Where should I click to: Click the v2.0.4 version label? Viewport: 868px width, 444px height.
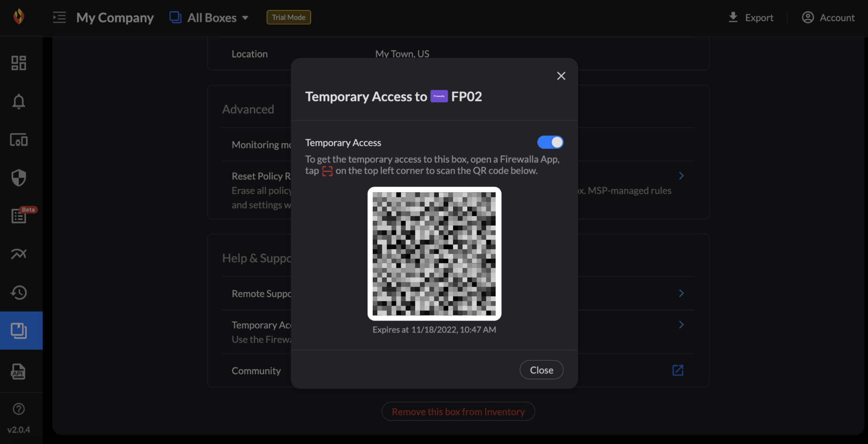coord(19,430)
